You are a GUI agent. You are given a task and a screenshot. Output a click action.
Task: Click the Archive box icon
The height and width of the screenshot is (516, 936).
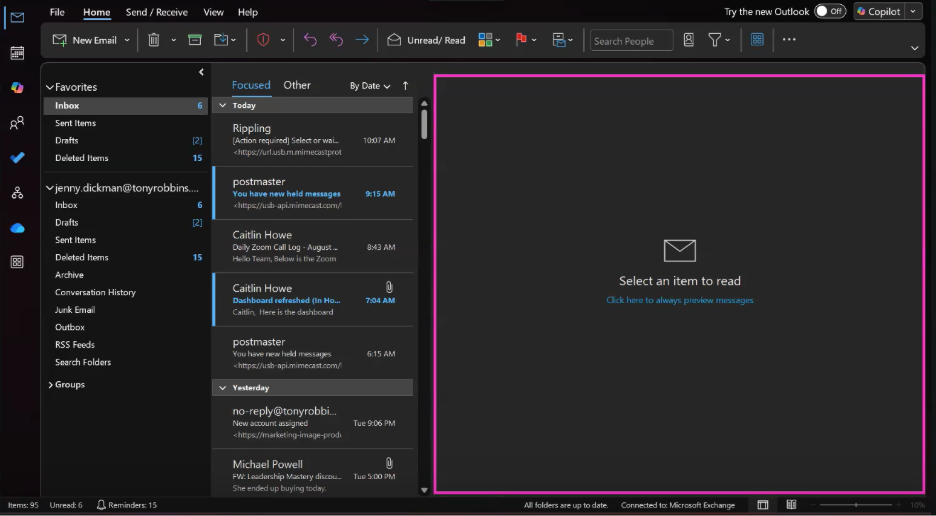click(195, 40)
